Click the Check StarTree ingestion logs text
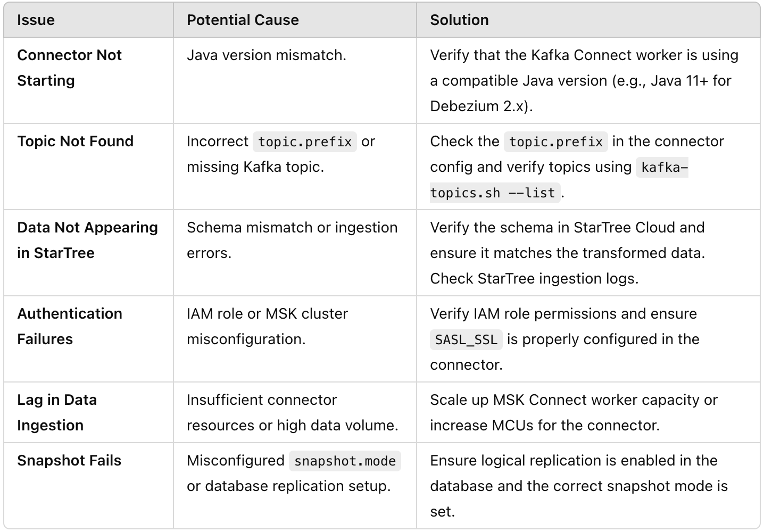Screen dimensions: 764x532 [534, 279]
